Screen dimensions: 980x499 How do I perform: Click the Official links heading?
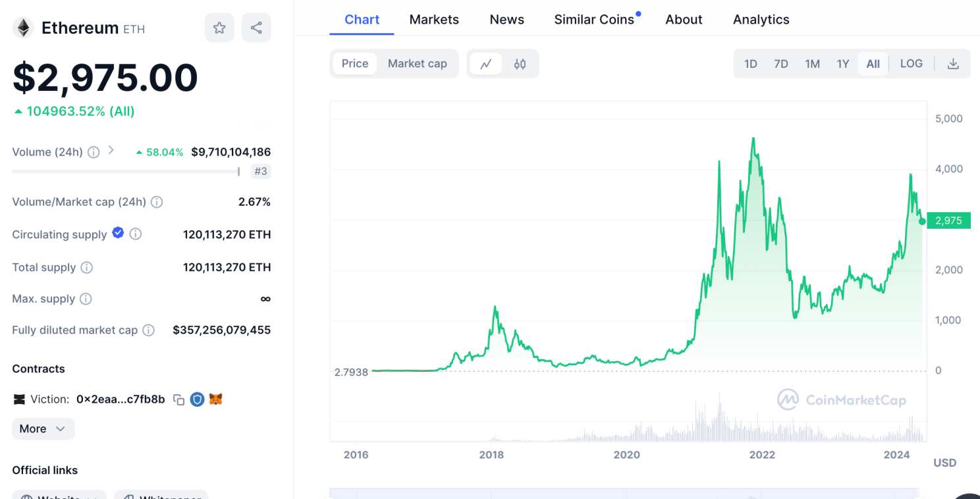pos(45,471)
